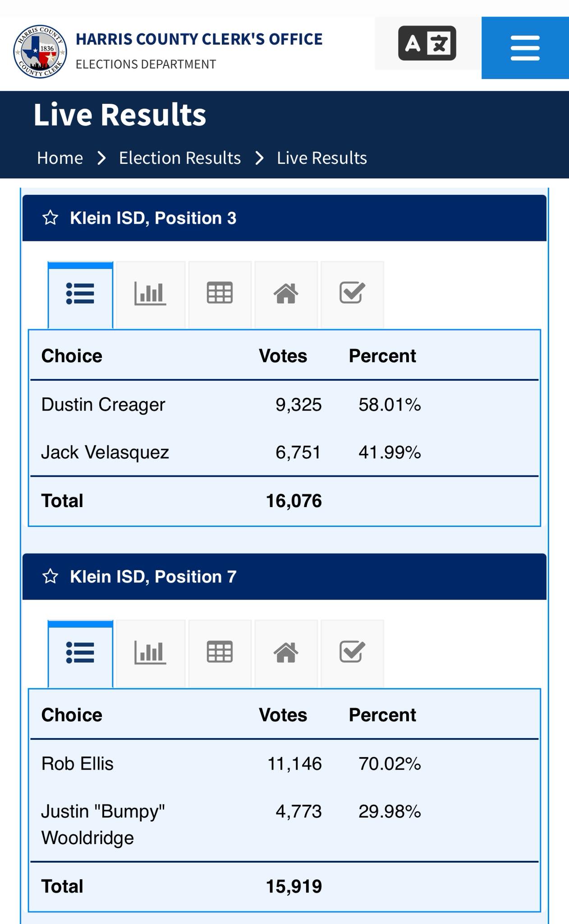Show bar chart view for Position 7

pyautogui.click(x=150, y=653)
